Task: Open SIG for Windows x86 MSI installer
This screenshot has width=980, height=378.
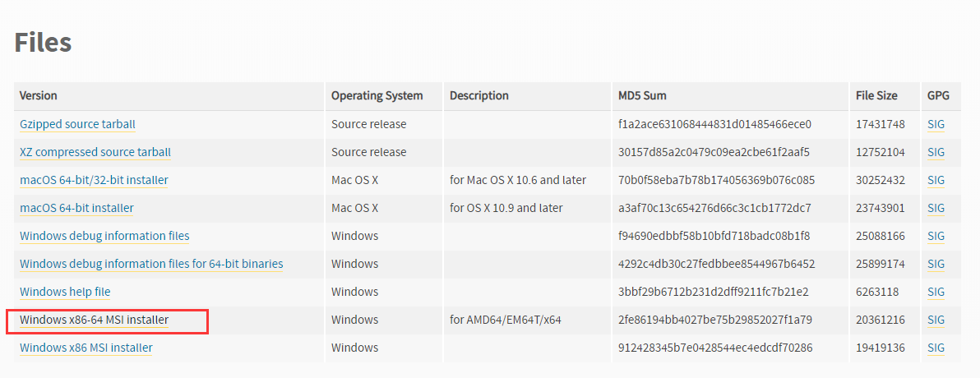Action: pos(936,348)
